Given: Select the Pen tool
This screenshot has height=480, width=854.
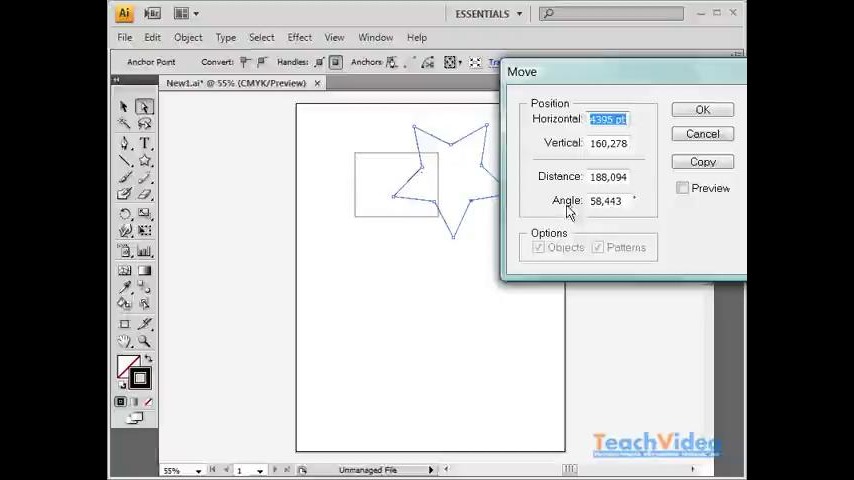Looking at the screenshot, I should (x=125, y=143).
